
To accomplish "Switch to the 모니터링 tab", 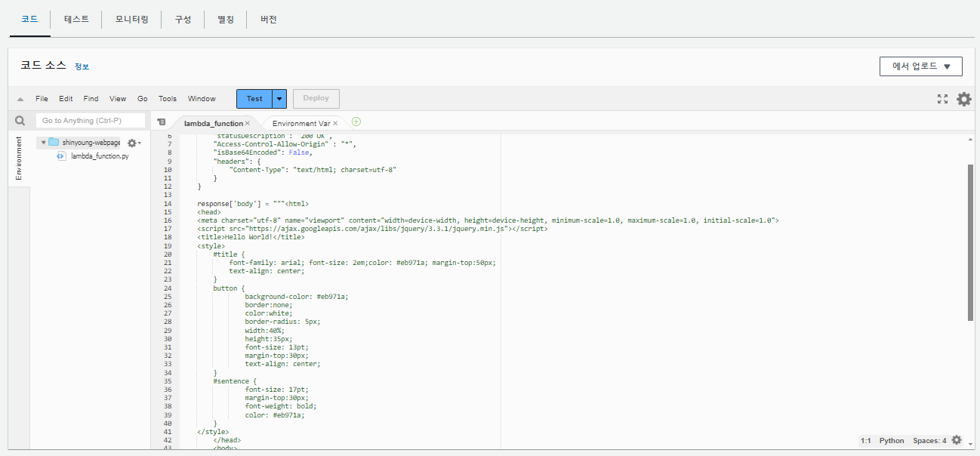I will (x=131, y=19).
